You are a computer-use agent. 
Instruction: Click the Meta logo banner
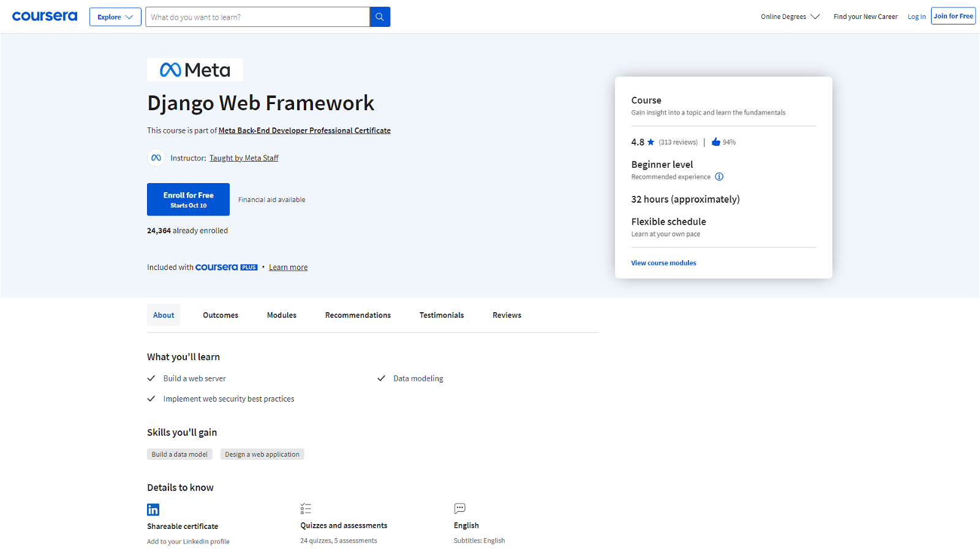(x=195, y=70)
